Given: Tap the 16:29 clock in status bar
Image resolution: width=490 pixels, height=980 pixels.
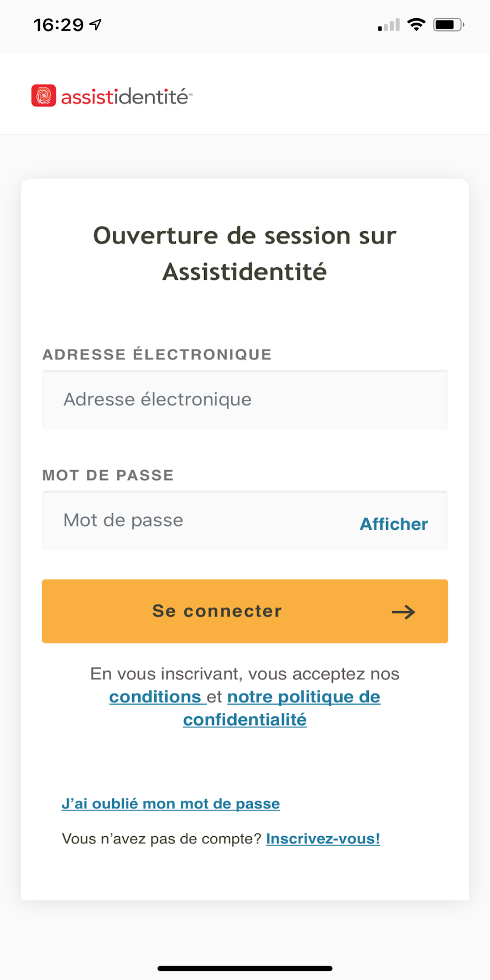Looking at the screenshot, I should click(59, 25).
